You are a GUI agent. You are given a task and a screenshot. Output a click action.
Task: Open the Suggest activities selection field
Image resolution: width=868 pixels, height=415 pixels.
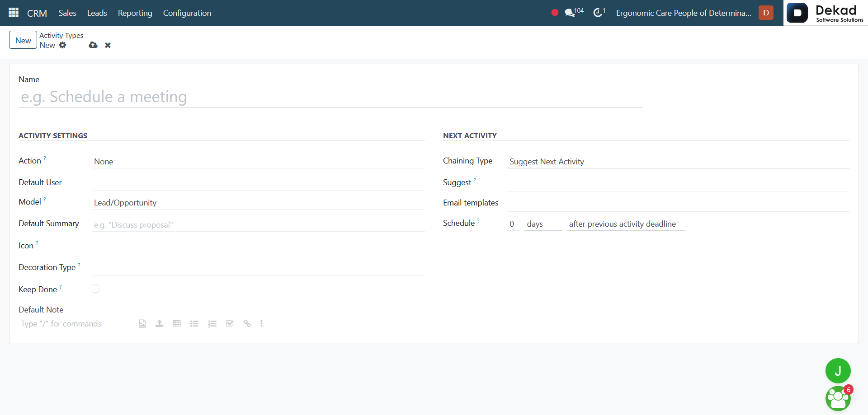click(678, 183)
